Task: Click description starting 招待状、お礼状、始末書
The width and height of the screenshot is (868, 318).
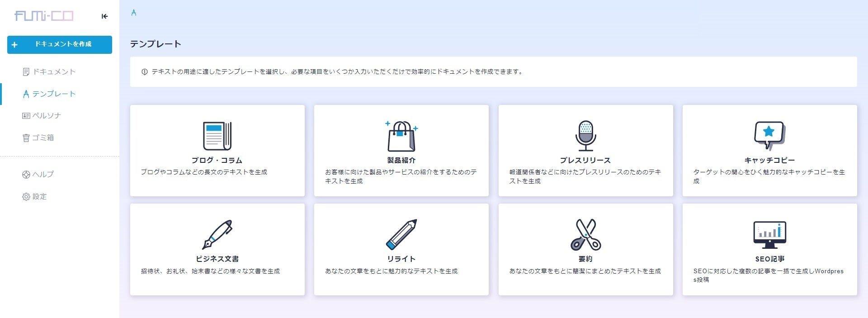Action: (211, 271)
